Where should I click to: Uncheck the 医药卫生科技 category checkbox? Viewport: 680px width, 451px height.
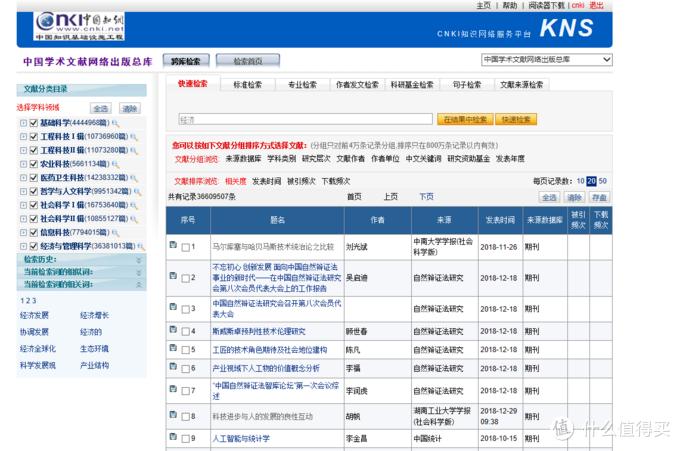(34, 178)
